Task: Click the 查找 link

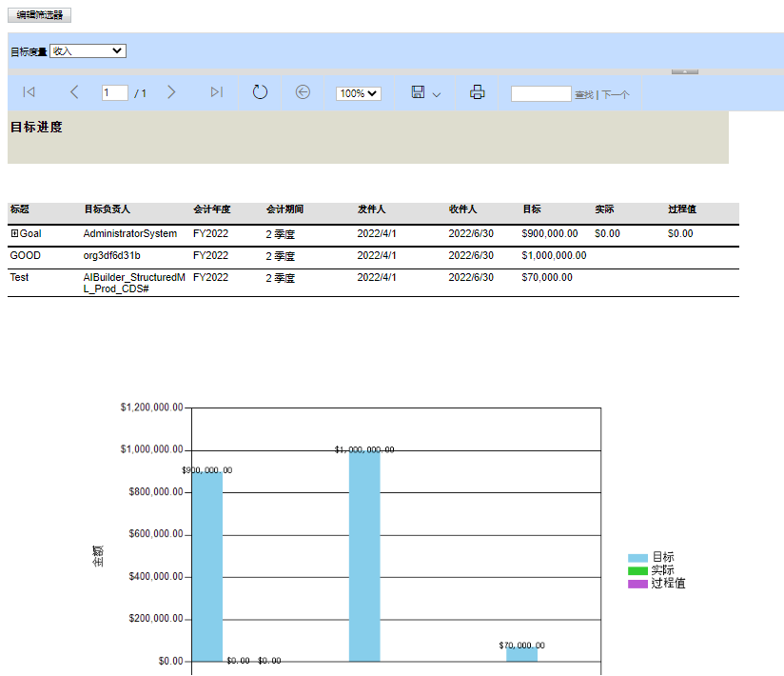Action: click(583, 94)
